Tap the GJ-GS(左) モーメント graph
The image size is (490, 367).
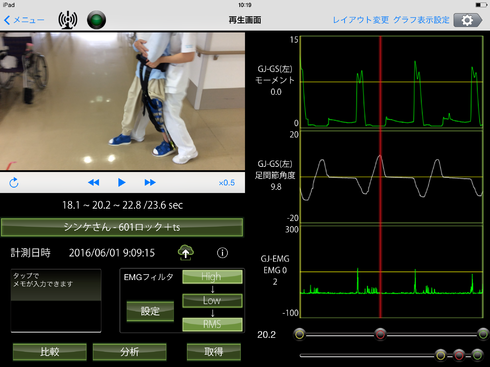tap(392, 82)
